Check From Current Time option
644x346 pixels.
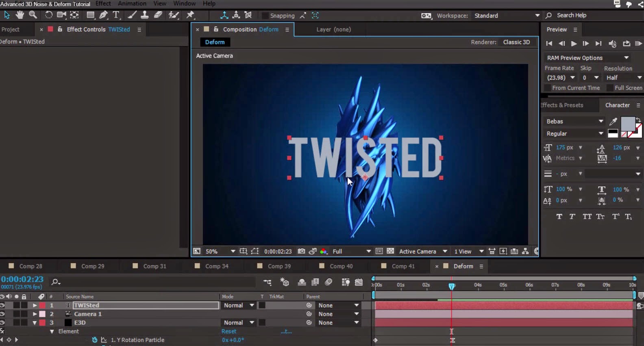pyautogui.click(x=548, y=88)
